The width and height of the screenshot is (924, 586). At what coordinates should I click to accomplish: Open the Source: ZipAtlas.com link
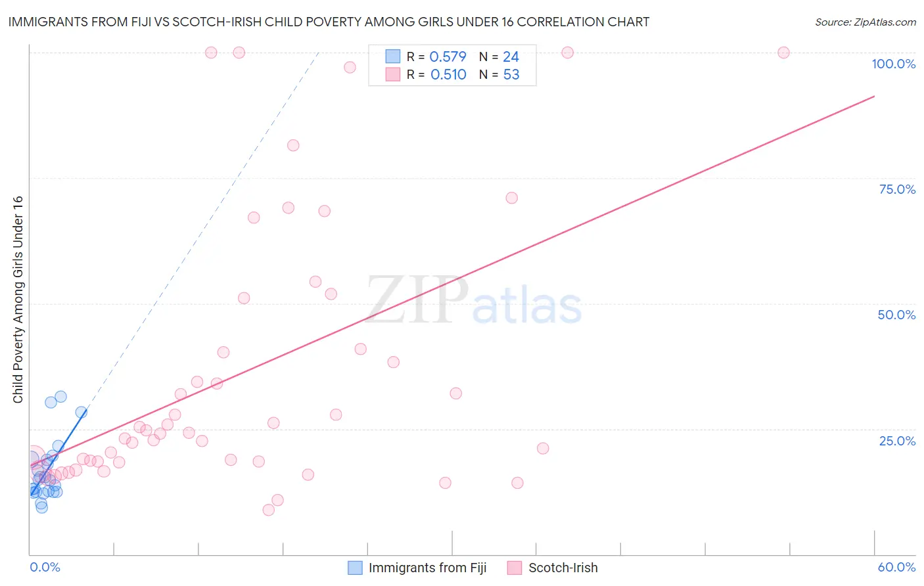[866, 22]
